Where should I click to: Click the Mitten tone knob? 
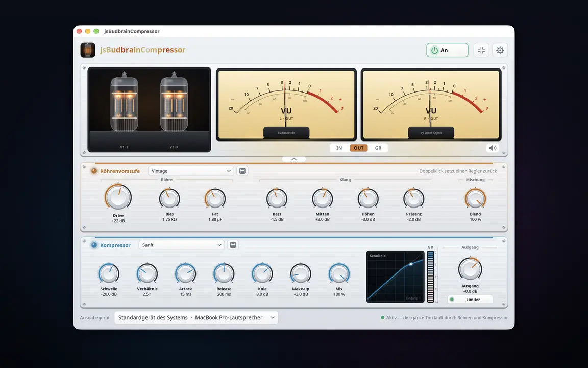tap(323, 199)
